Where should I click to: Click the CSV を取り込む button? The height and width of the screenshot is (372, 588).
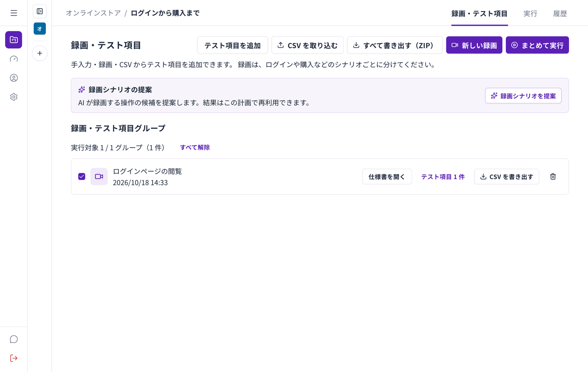(308, 45)
